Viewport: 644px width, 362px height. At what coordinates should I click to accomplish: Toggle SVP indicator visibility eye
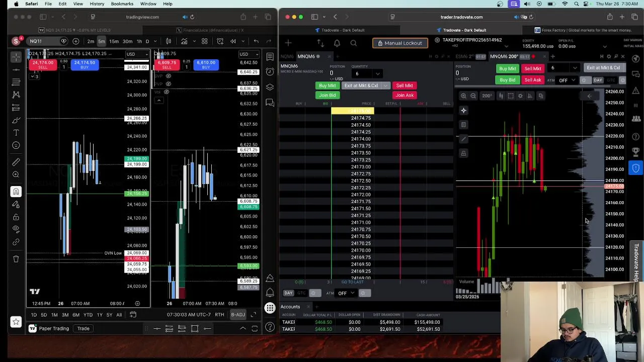[168, 76]
